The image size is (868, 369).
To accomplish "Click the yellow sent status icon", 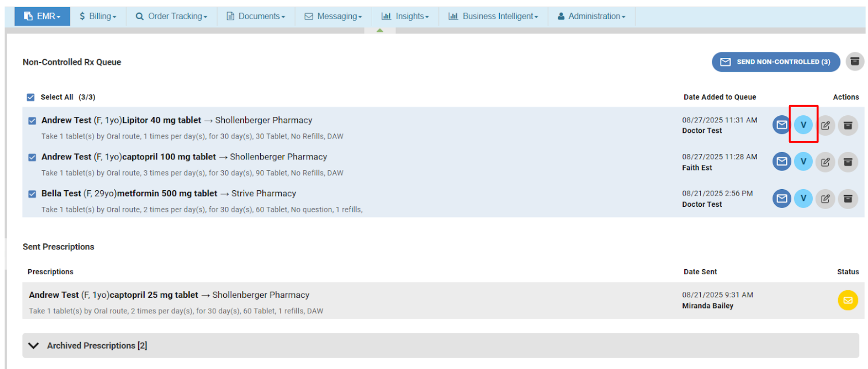I will click(x=847, y=301).
